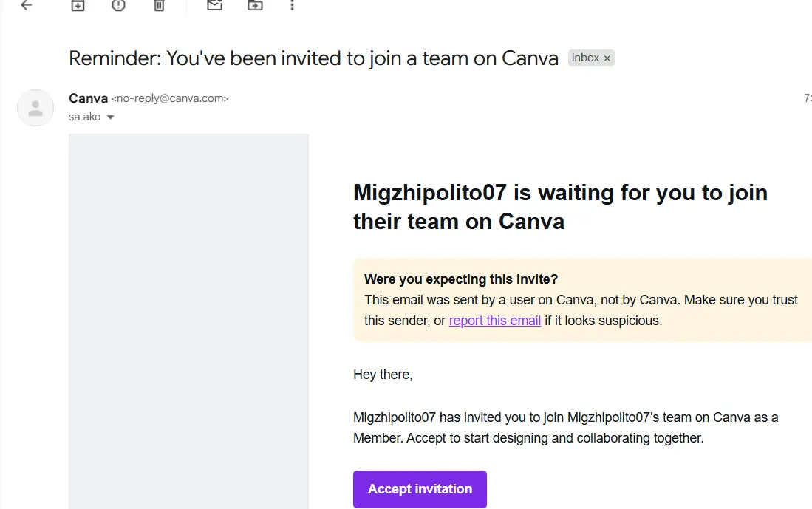Click the Accept invitation button
The height and width of the screenshot is (509, 812).
[x=420, y=489]
